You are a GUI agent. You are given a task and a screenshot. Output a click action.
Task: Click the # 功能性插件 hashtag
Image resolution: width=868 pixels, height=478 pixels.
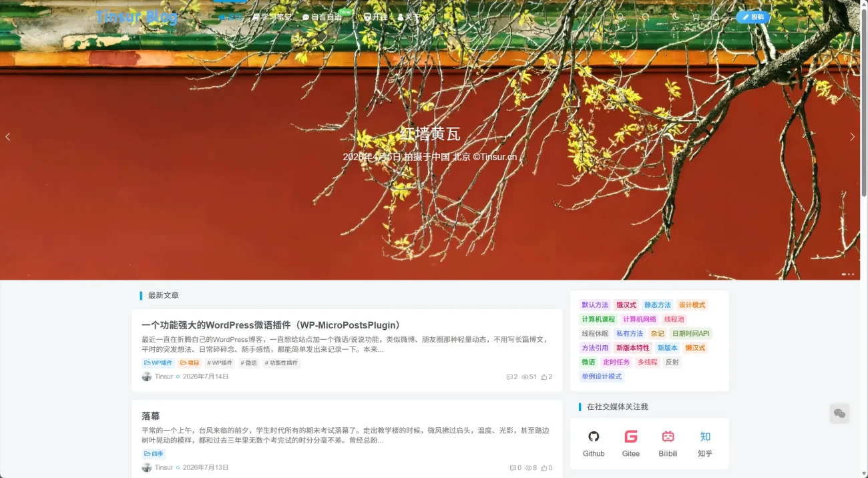(x=281, y=363)
